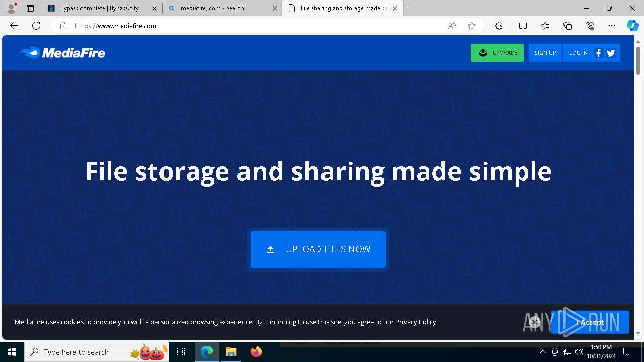Viewport: 644px width, 362px height.
Task: Refresh the MediaFire page
Action: pyautogui.click(x=36, y=26)
